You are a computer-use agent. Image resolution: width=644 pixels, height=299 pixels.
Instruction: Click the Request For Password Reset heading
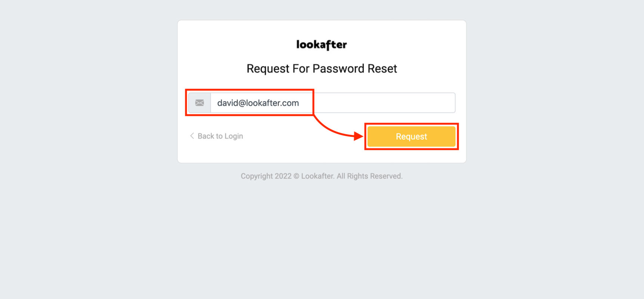(322, 69)
